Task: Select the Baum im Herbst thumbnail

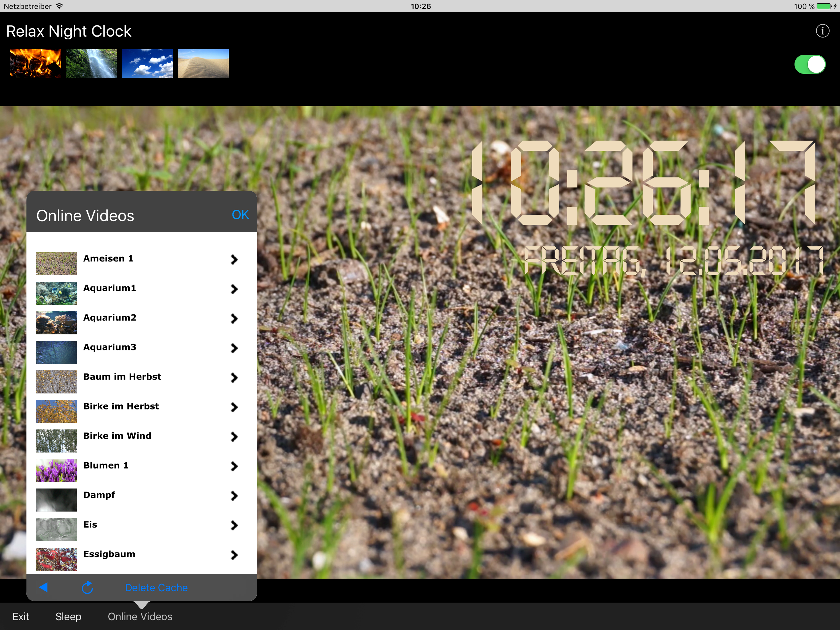Action: pyautogui.click(x=56, y=382)
